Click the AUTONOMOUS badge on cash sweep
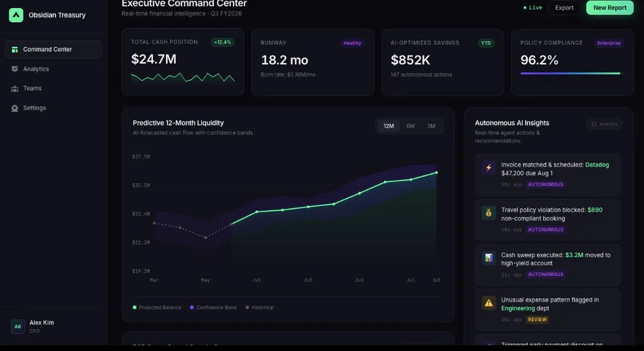This screenshot has width=644, height=351. (546, 274)
